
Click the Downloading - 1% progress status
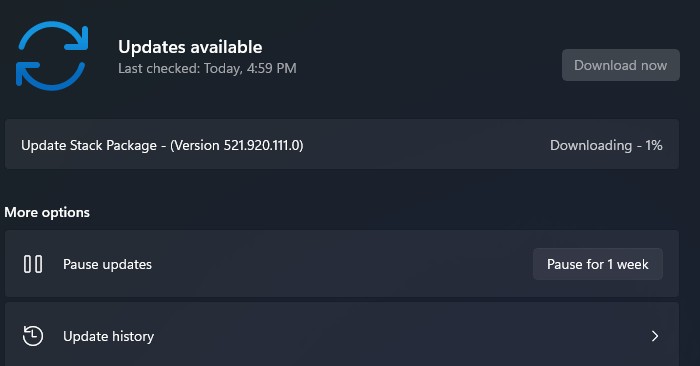(x=606, y=145)
